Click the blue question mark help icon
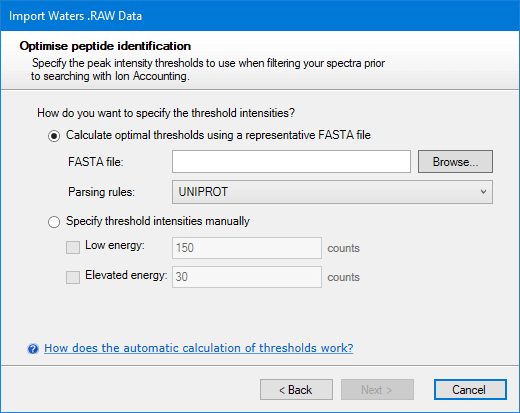Image resolution: width=520 pixels, height=413 pixels. 33,349
